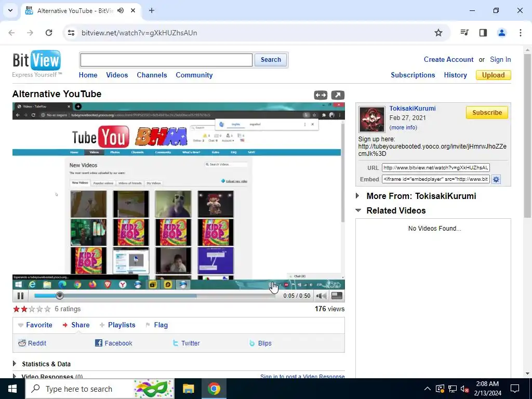Go to Home page
This screenshot has width=532, height=399.
pyautogui.click(x=88, y=75)
